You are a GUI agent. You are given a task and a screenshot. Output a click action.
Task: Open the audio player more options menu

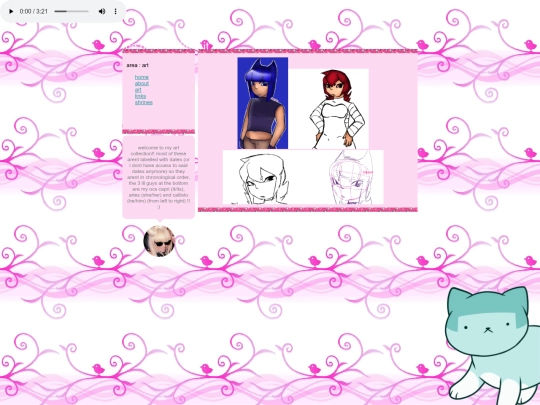116,11
